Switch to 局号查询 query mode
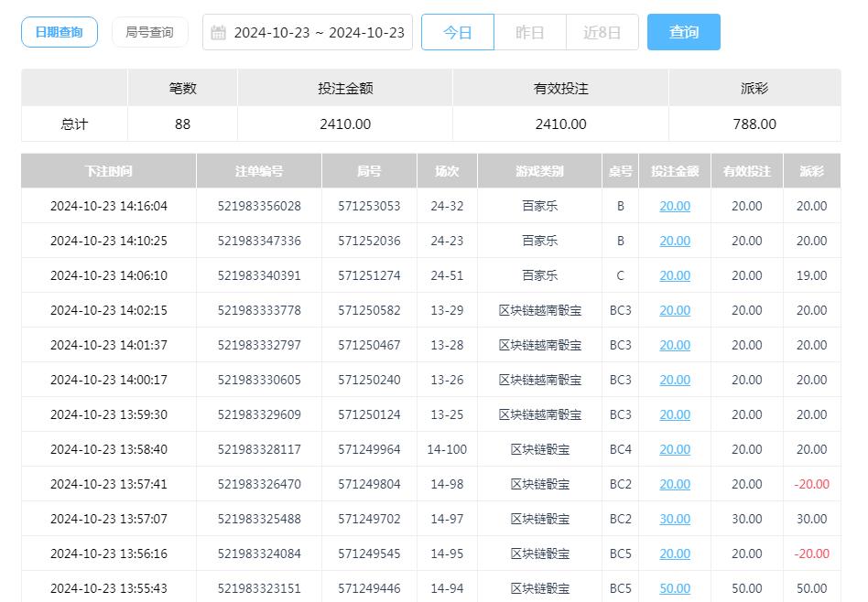This screenshot has width=868, height=602. [x=149, y=31]
